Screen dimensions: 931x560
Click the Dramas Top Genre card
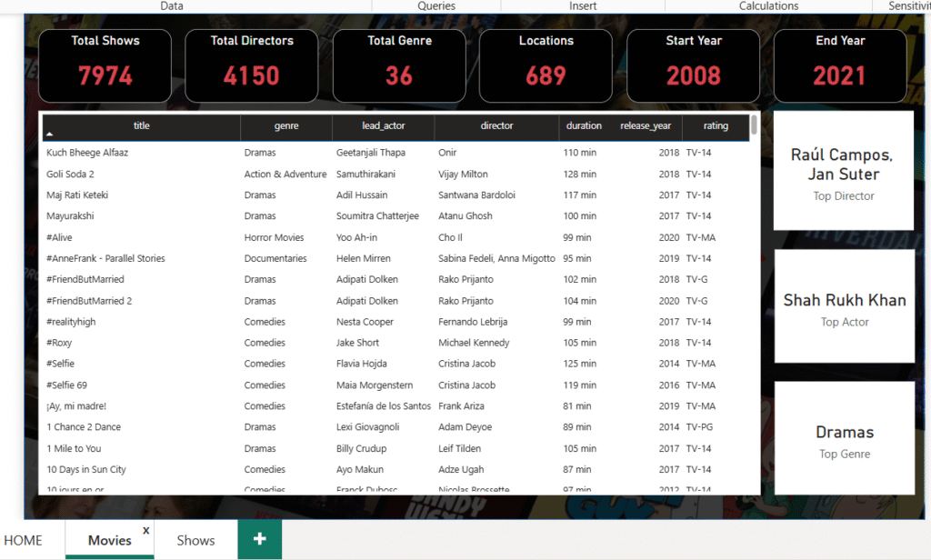pyautogui.click(x=844, y=439)
